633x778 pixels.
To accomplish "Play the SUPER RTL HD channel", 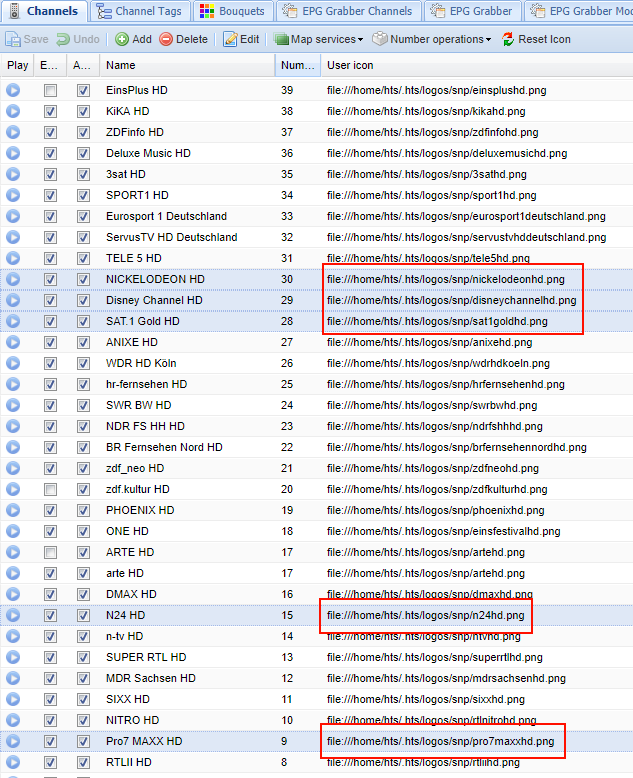I will [x=13, y=657].
